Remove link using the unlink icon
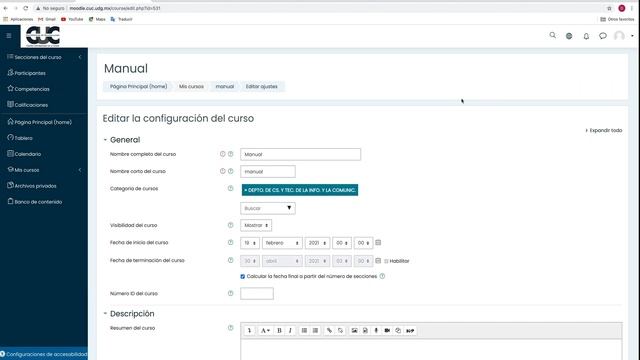Screen dimensions: 640x360 coord(340,331)
